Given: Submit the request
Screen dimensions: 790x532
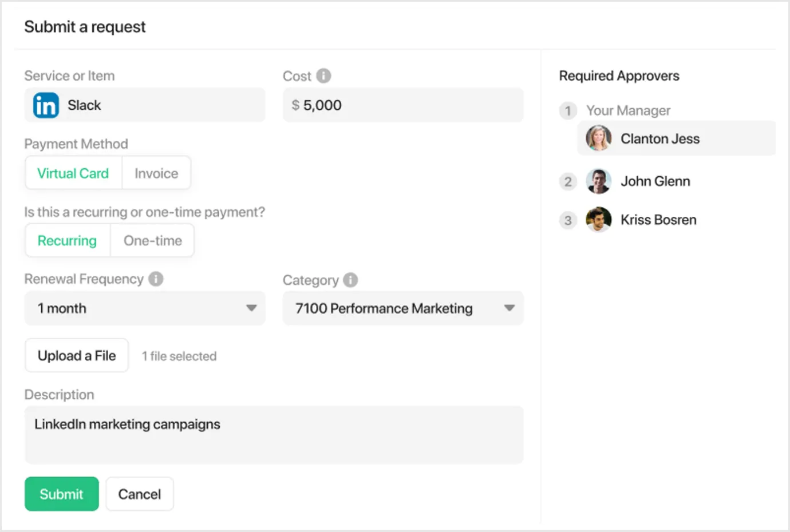Looking at the screenshot, I should (x=62, y=494).
